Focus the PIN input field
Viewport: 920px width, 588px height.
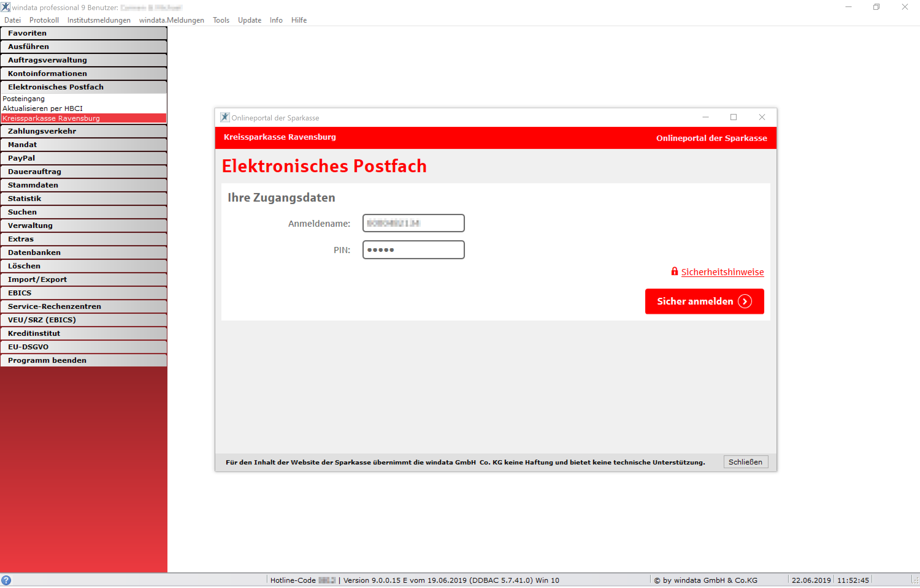tap(413, 250)
